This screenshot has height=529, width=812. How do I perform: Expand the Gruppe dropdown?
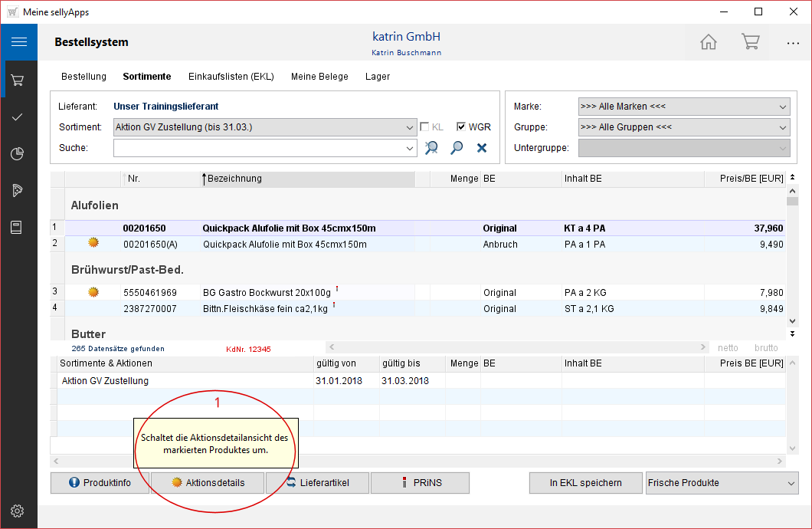(x=782, y=127)
